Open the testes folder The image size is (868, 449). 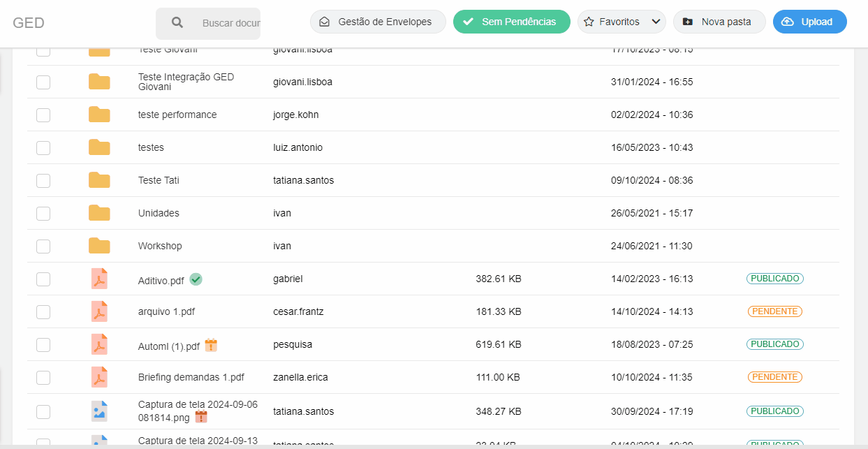point(151,147)
